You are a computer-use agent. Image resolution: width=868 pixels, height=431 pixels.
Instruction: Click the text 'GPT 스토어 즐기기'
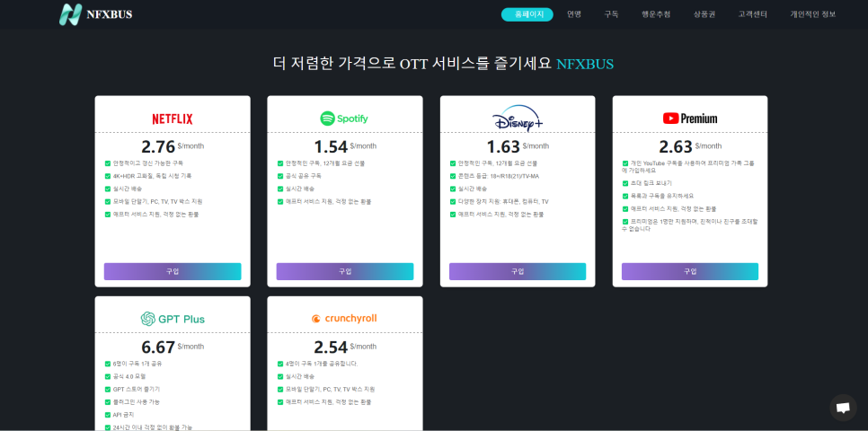(x=137, y=389)
